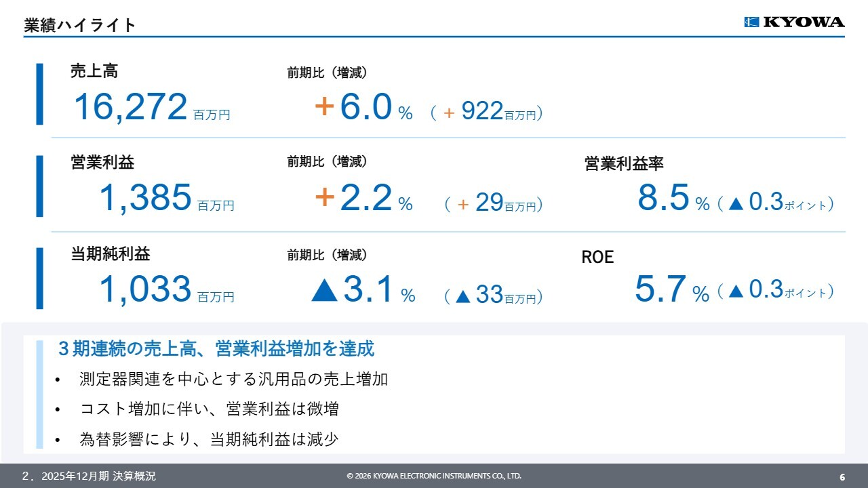Select the 業績ハイライト slide title

80,26
